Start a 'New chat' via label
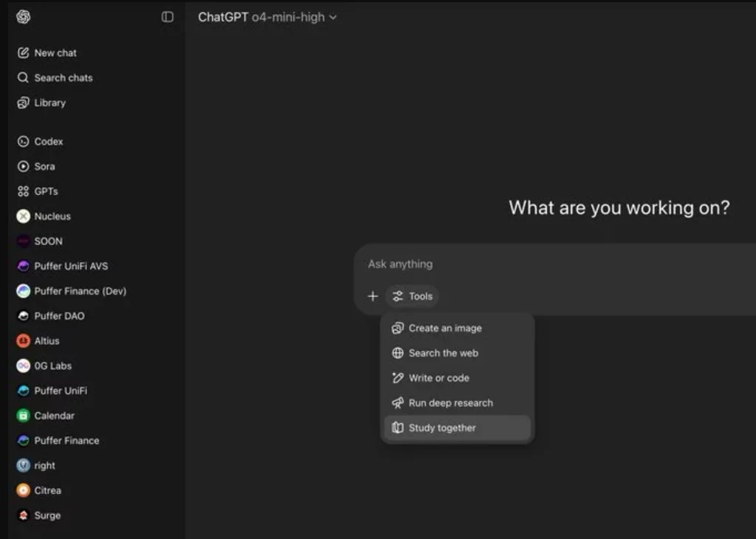The height and width of the screenshot is (539, 756). [x=55, y=53]
